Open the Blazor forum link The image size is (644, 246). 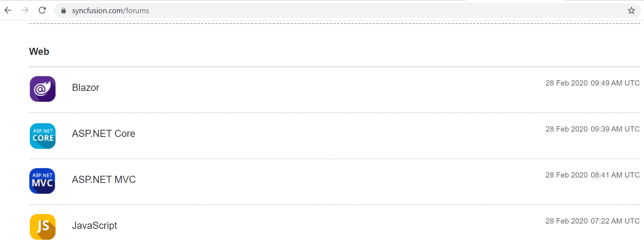[x=85, y=88]
